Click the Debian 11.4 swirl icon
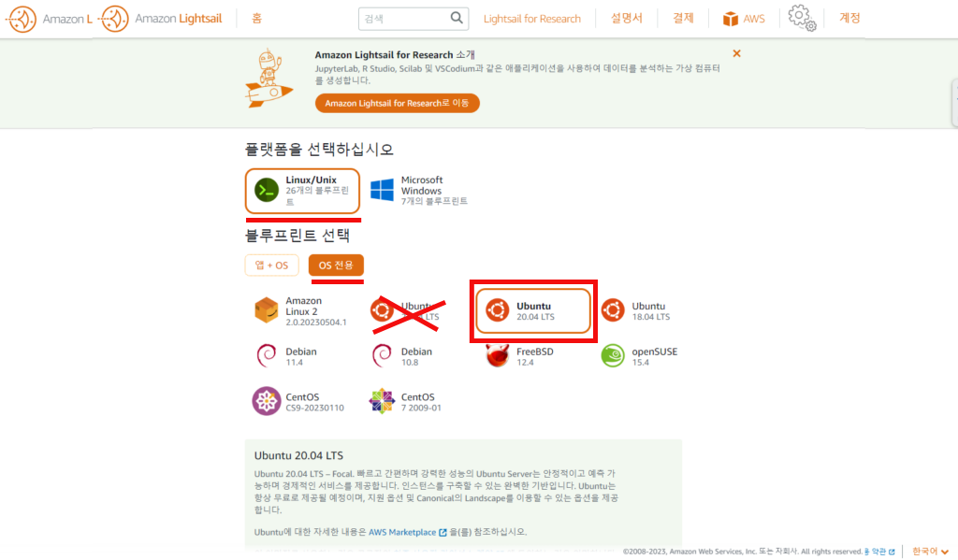Screen dimensions: 958x560 point(267,355)
